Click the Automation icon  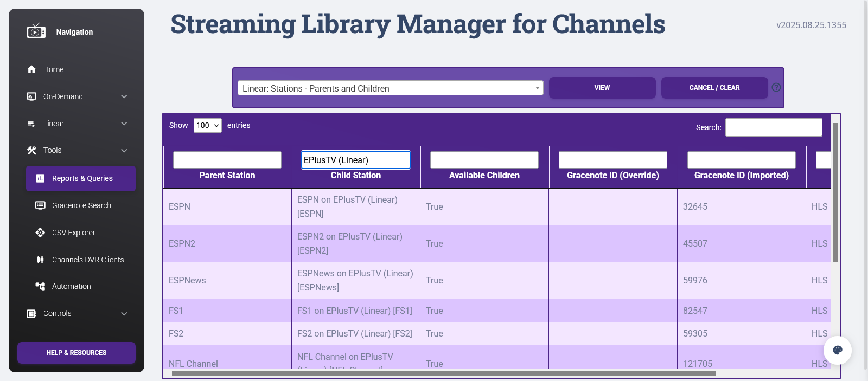pyautogui.click(x=40, y=286)
